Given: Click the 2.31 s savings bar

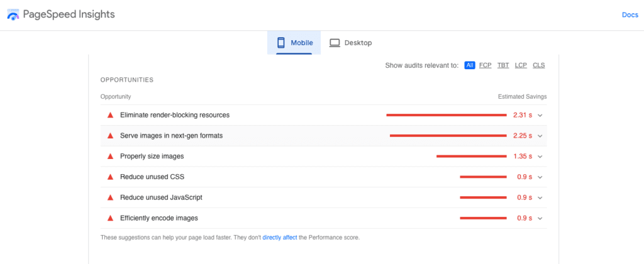Looking at the screenshot, I should (x=446, y=115).
